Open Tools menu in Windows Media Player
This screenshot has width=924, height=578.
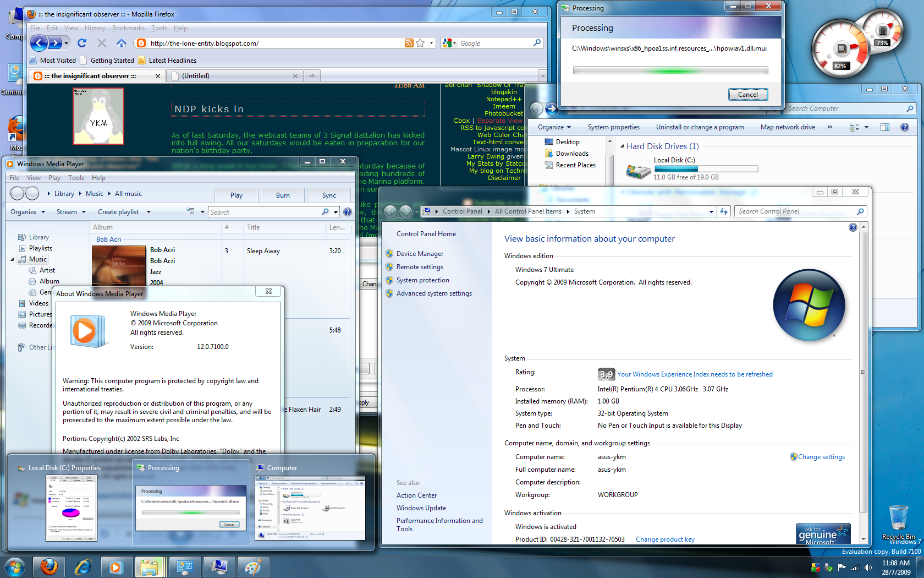pos(76,178)
